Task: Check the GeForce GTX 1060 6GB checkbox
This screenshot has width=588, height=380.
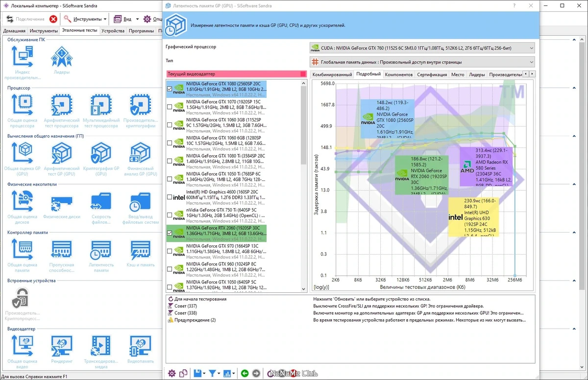Action: pos(170,143)
